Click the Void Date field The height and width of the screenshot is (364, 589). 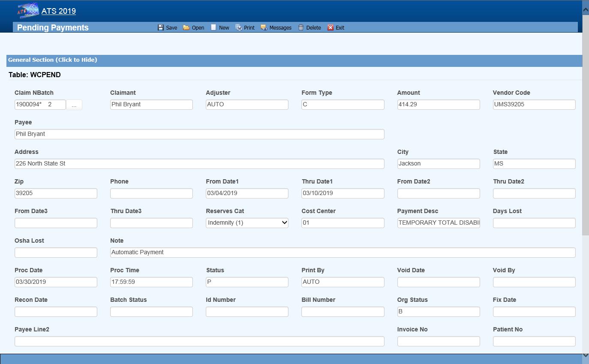click(438, 282)
